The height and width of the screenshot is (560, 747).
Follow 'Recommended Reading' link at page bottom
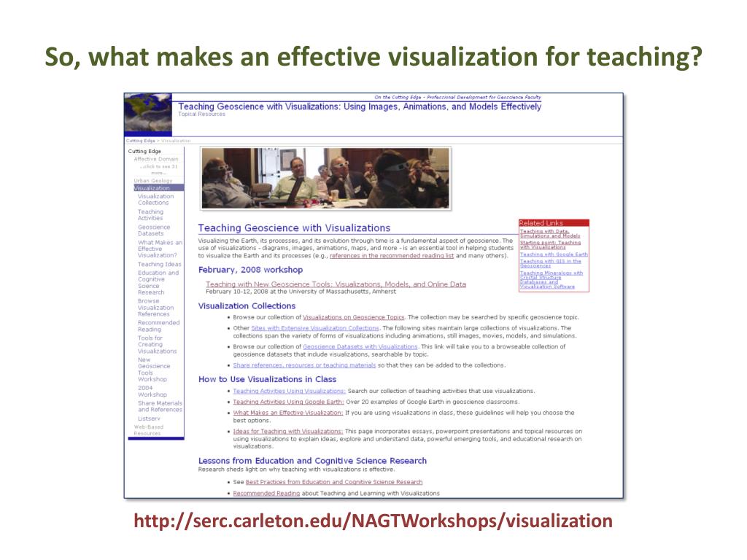(x=266, y=494)
